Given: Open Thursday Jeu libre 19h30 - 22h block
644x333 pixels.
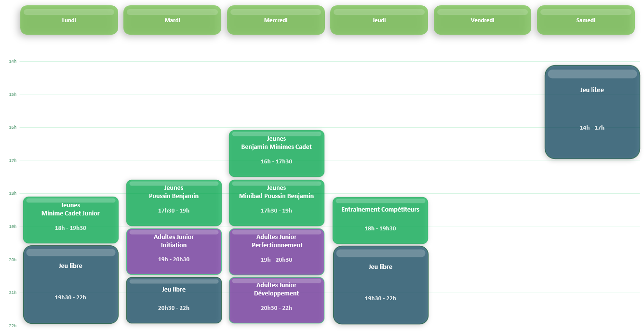Looking at the screenshot, I should click(x=380, y=285).
